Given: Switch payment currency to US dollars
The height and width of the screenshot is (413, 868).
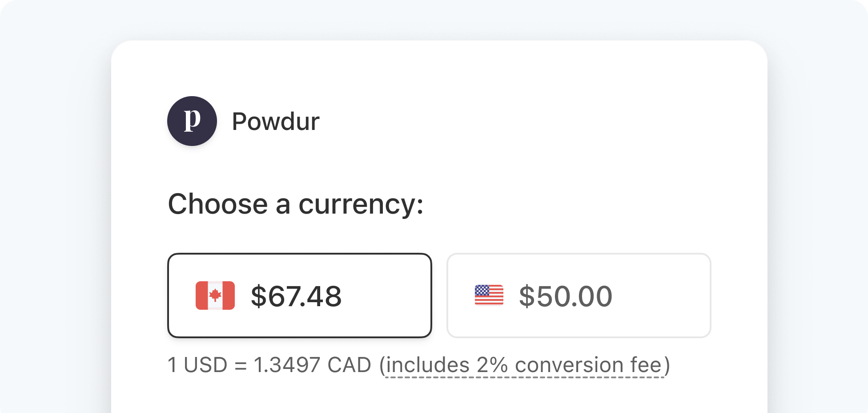Looking at the screenshot, I should [579, 296].
